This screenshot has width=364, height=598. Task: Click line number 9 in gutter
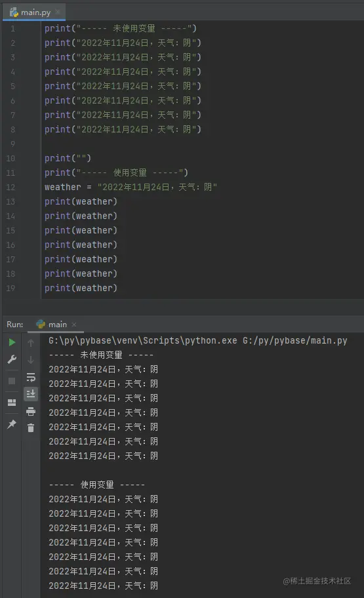pos(13,144)
